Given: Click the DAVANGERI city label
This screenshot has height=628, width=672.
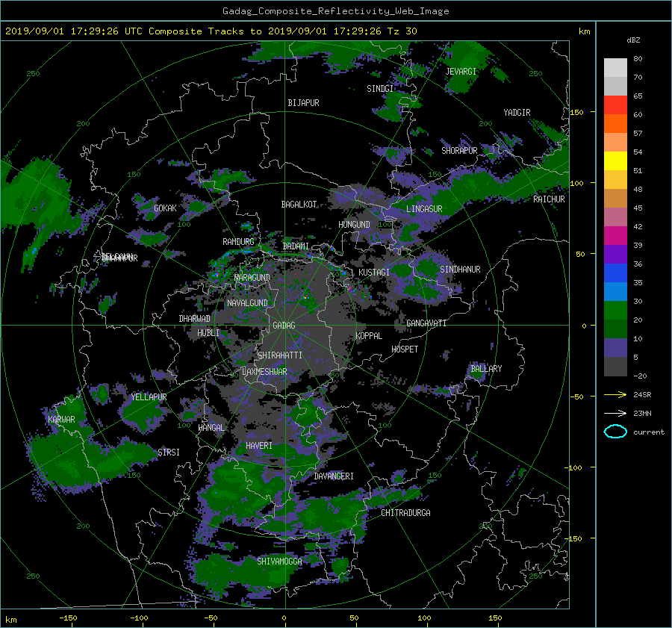Looking at the screenshot, I should click(334, 476).
